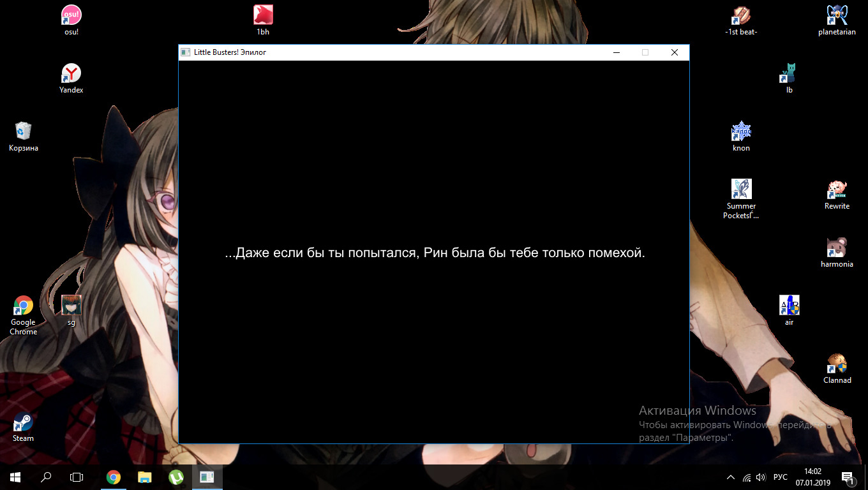Image resolution: width=868 pixels, height=490 pixels.
Task: Launch Steam from the desktop
Action: 23,422
